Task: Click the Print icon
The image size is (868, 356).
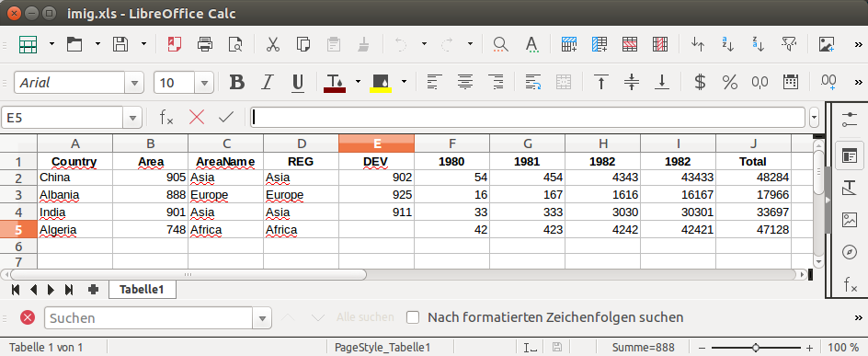Action: pos(205,44)
